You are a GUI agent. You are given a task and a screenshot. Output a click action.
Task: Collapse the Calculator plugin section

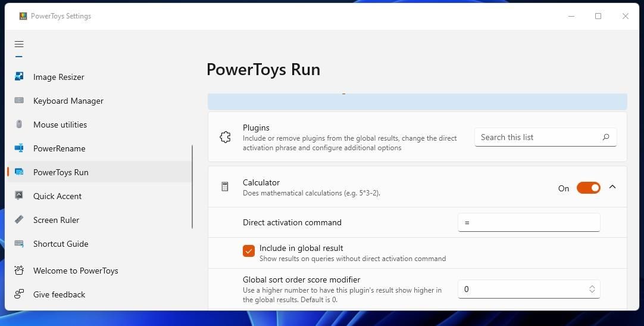coord(612,187)
